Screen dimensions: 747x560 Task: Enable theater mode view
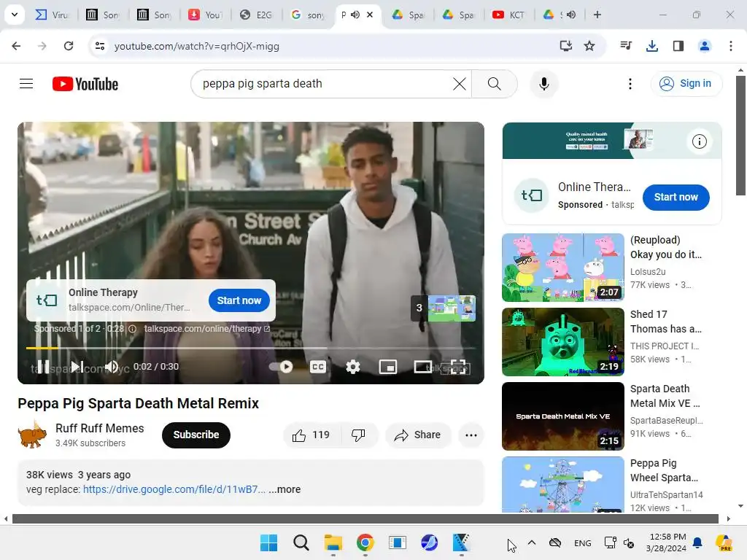tap(422, 367)
